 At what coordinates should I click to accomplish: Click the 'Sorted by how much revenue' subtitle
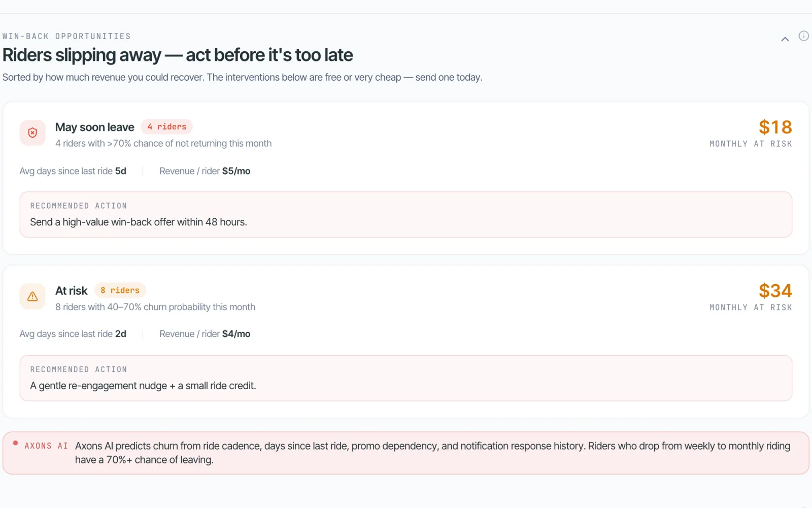coord(243,77)
